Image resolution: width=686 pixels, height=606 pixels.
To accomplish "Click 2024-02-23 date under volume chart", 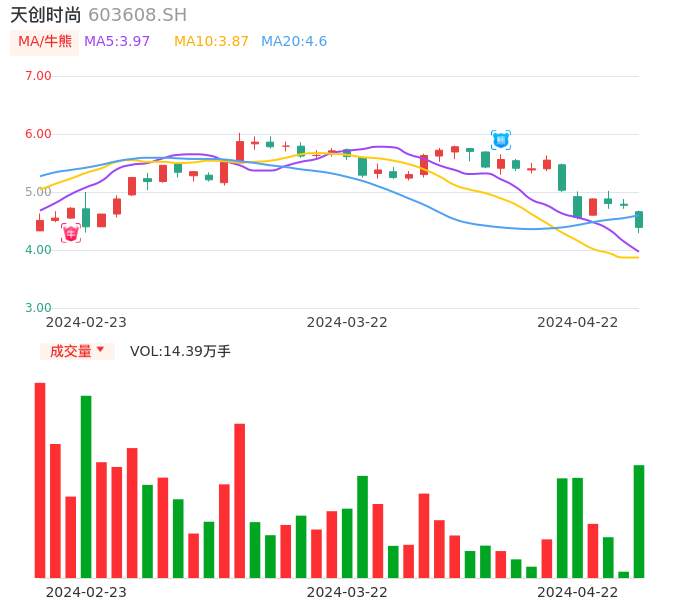I will (x=86, y=592).
